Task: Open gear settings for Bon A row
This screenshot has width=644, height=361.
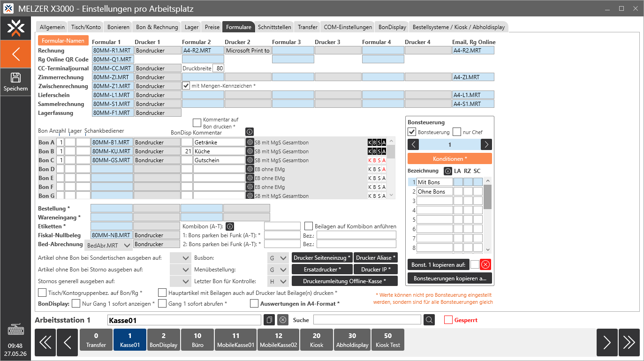Action: 250,142
